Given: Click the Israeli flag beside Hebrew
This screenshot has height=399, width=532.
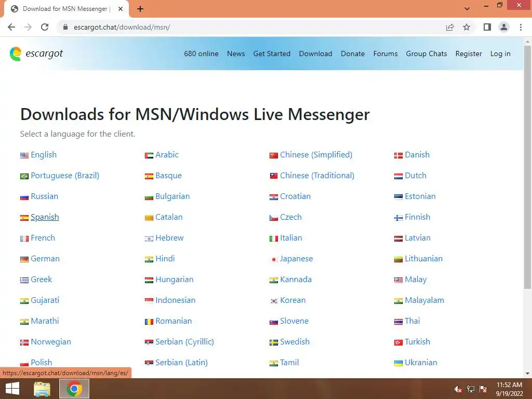Looking at the screenshot, I should [x=149, y=238].
